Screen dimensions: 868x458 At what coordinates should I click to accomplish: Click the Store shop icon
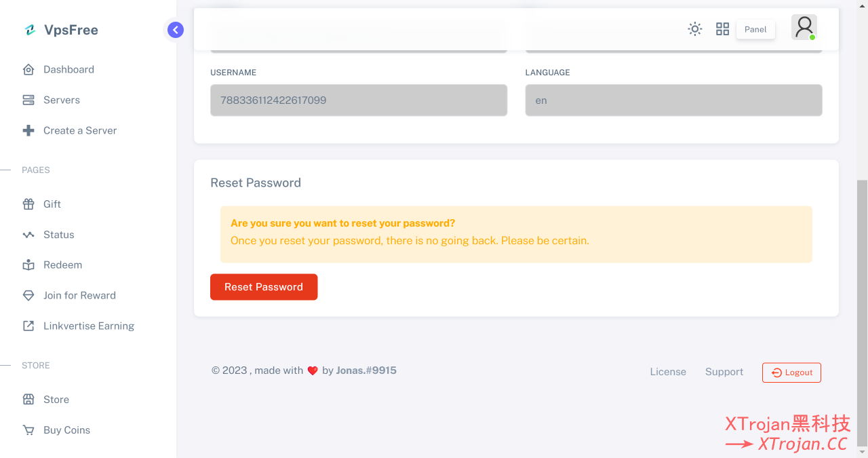(x=28, y=399)
